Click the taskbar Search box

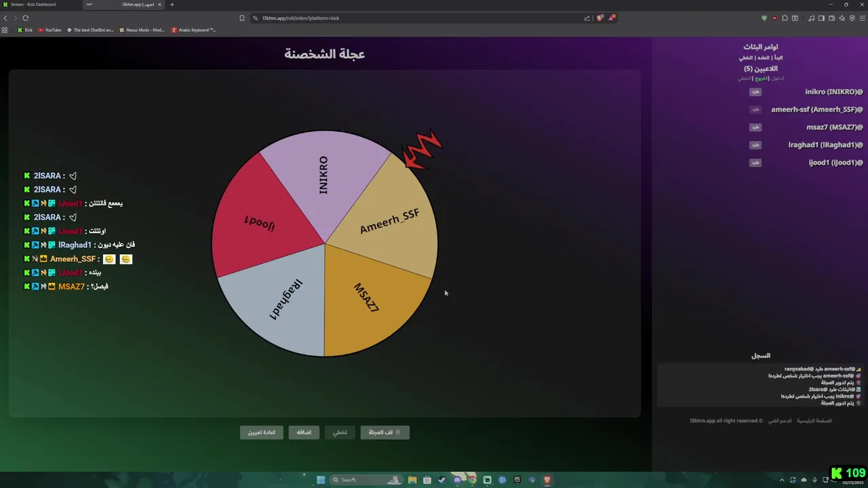point(366,480)
